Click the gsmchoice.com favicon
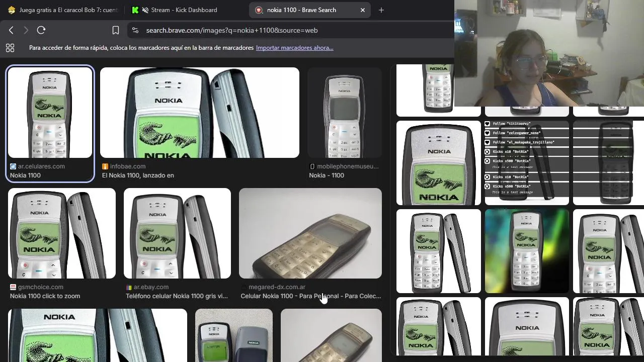Viewport: 644px width, 362px height. point(13,287)
